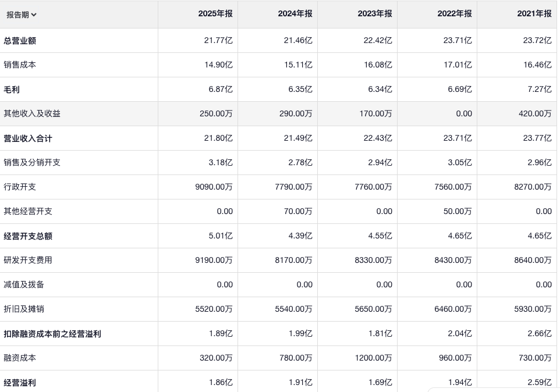Click the 营业收入合计 row label

click(28, 138)
